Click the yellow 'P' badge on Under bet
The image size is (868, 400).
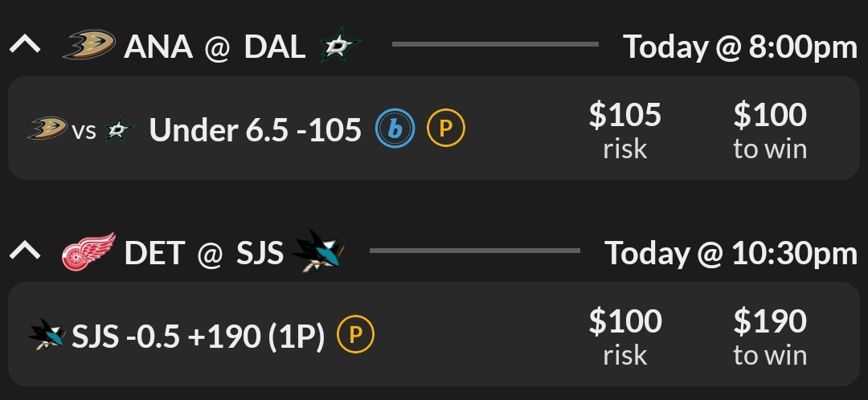tap(445, 129)
